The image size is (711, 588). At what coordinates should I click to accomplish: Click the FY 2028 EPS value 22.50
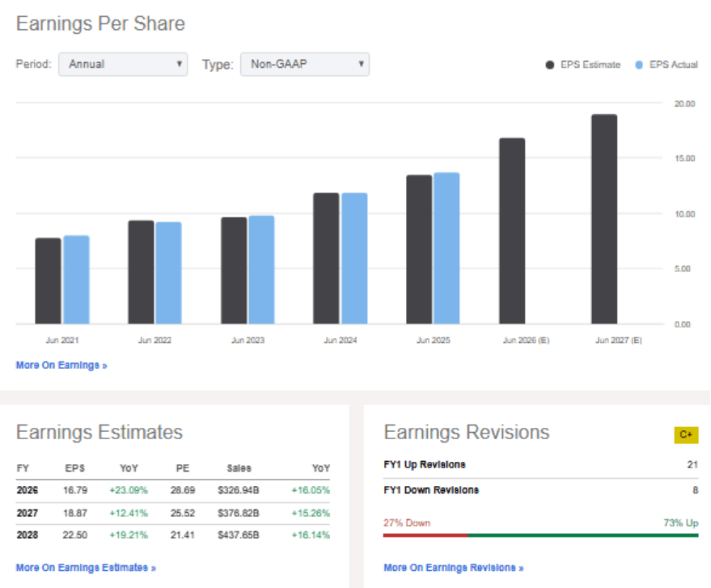click(75, 535)
